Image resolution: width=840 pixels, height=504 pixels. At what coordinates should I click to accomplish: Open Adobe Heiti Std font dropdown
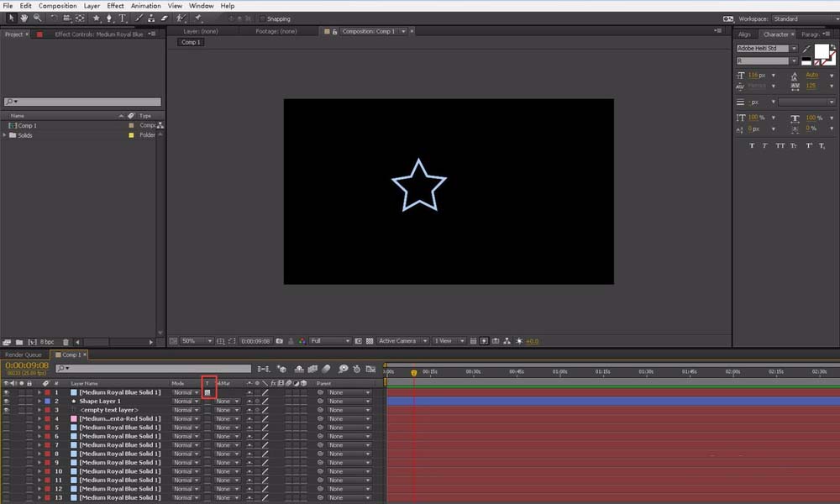click(767, 48)
